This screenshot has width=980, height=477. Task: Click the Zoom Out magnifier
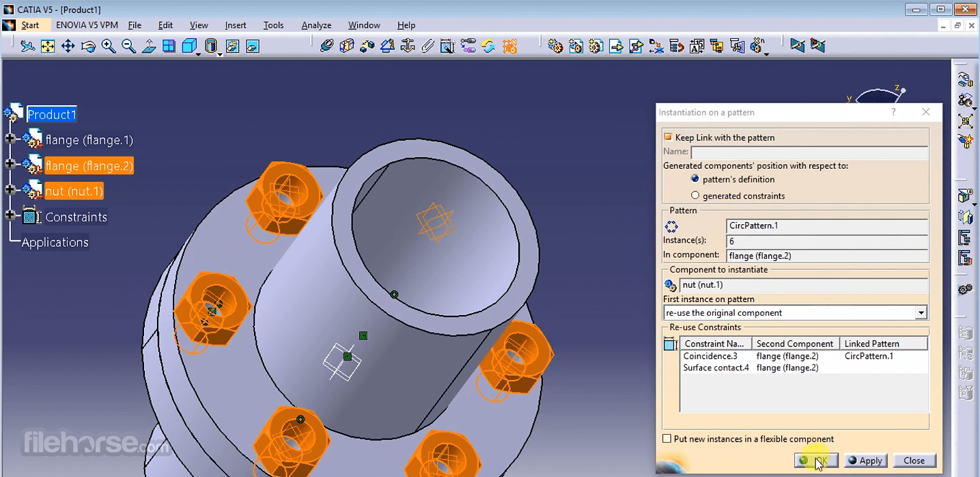pyautogui.click(x=128, y=46)
